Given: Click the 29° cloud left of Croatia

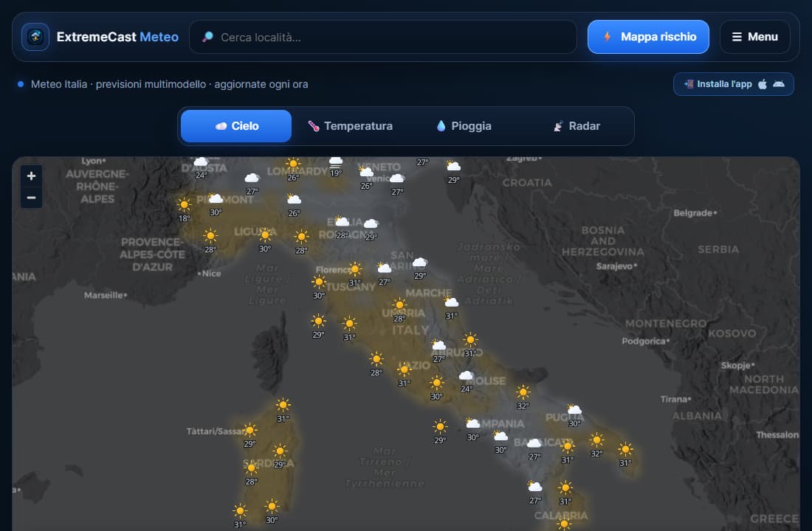Looking at the screenshot, I should (x=454, y=166).
